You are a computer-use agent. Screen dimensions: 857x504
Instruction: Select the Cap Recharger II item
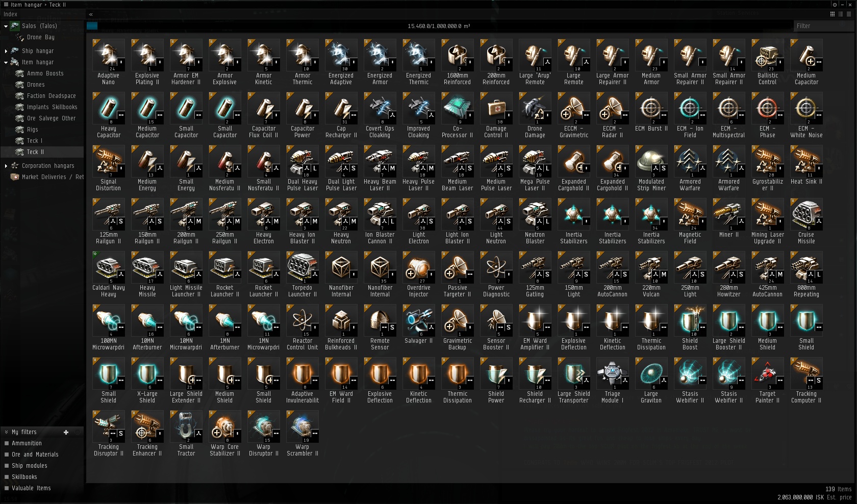click(x=341, y=109)
